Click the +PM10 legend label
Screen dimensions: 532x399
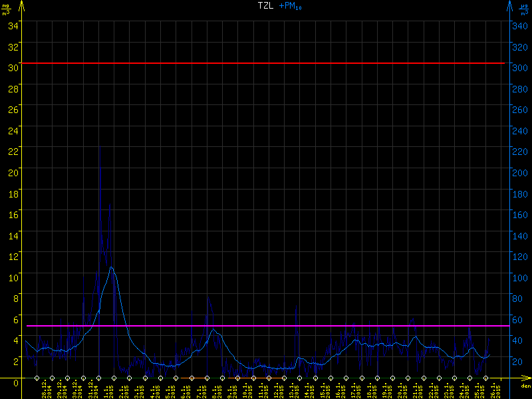(x=291, y=6)
